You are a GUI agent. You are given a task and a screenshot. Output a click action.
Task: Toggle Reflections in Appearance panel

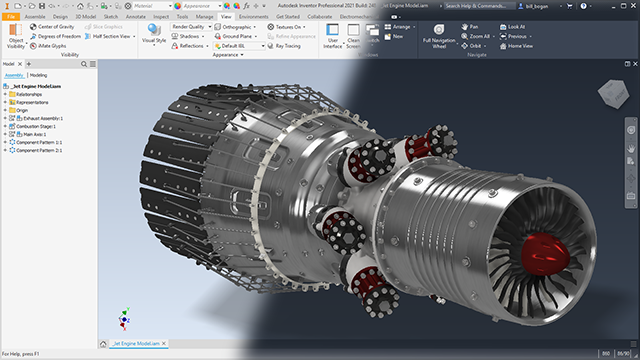187,46
